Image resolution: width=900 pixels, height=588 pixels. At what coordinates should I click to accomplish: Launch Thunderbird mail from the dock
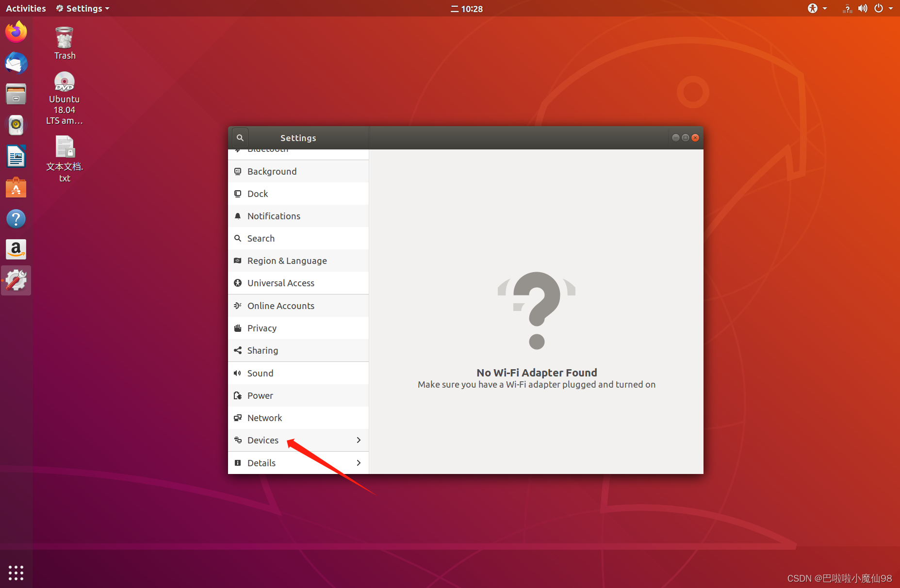tap(16, 63)
